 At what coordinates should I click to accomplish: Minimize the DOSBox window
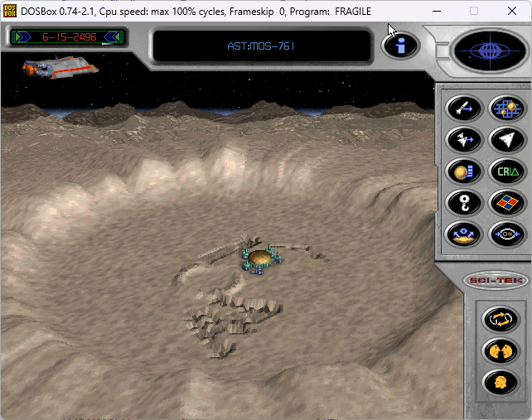pos(437,12)
